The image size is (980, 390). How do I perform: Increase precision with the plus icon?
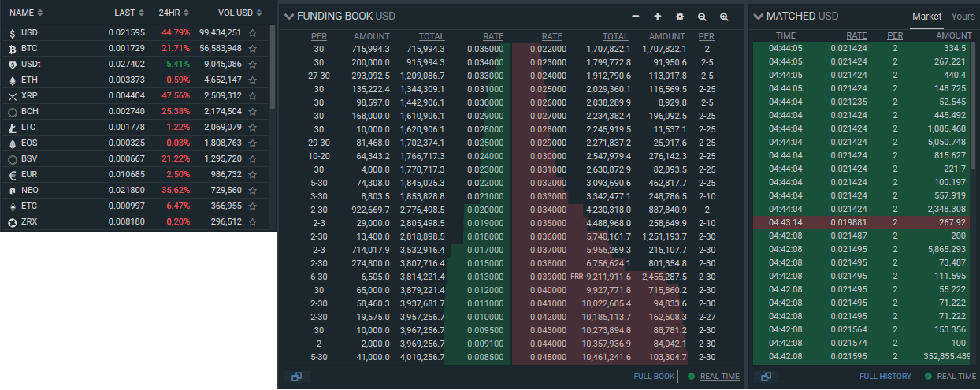tap(658, 17)
